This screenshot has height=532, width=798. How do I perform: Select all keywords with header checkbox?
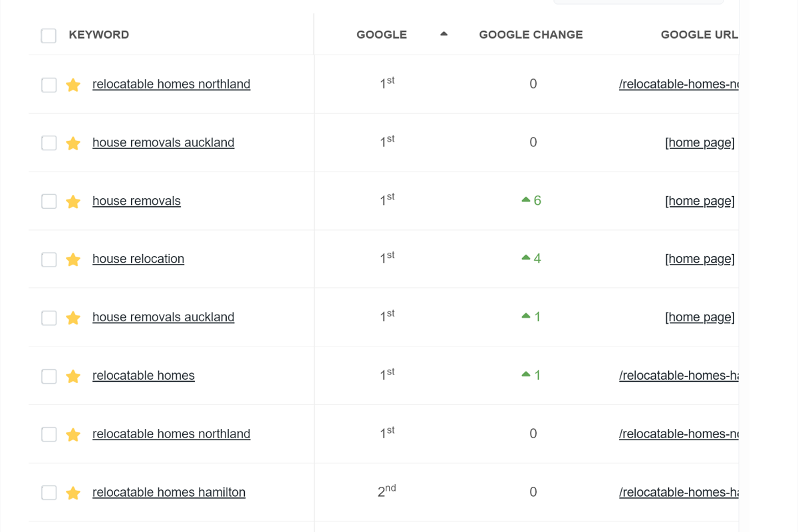point(49,35)
